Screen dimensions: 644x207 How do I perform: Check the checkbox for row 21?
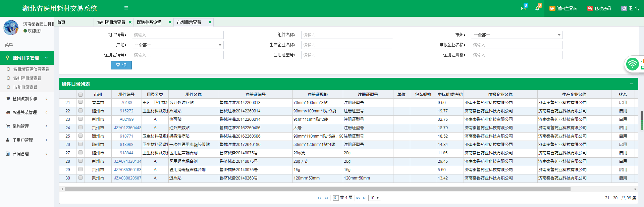[x=80, y=102]
